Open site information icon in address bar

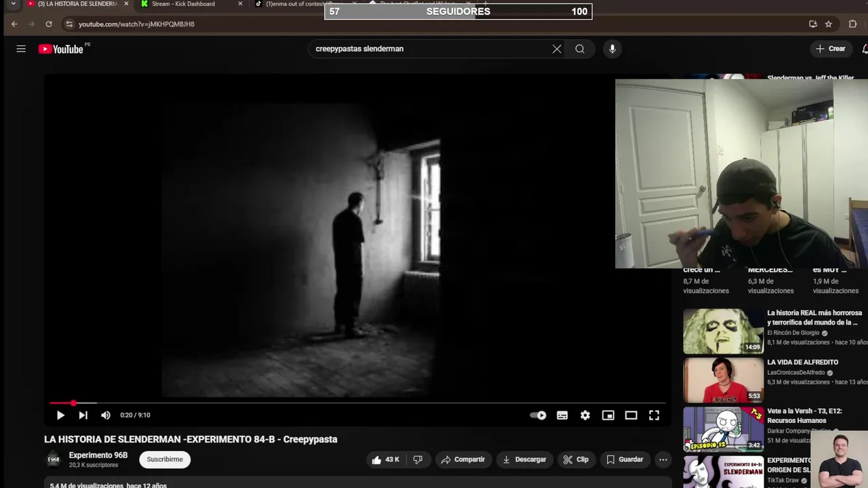tap(68, 24)
